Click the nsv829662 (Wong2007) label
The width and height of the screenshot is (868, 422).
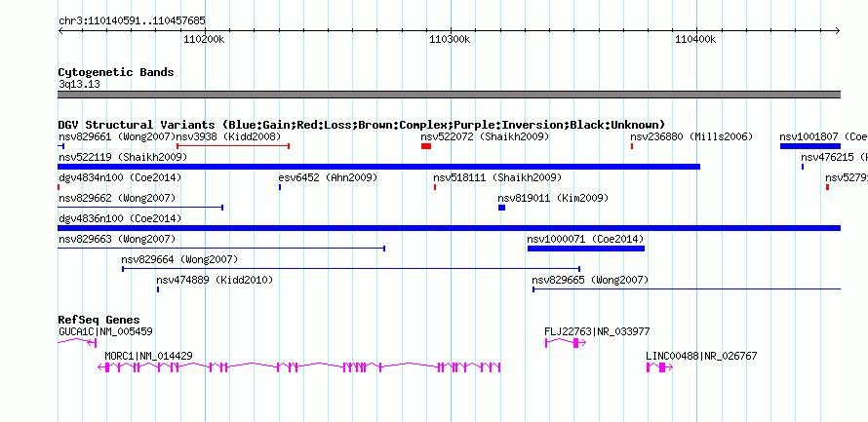(x=117, y=198)
